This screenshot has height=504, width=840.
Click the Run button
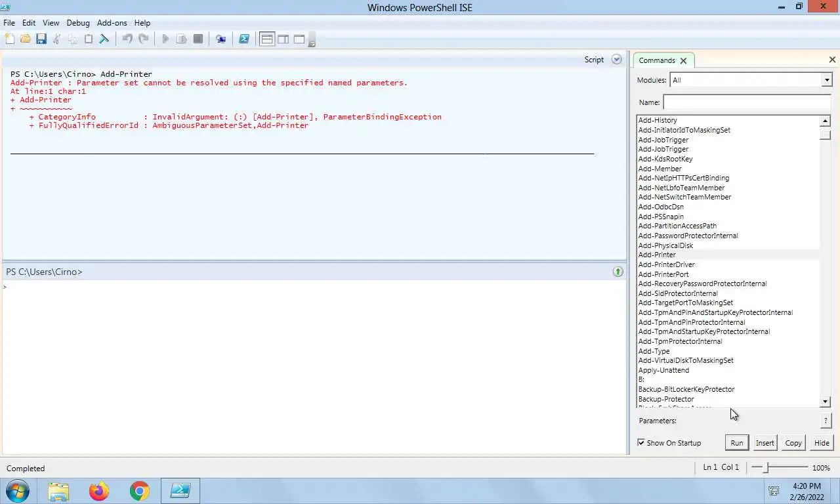737,443
